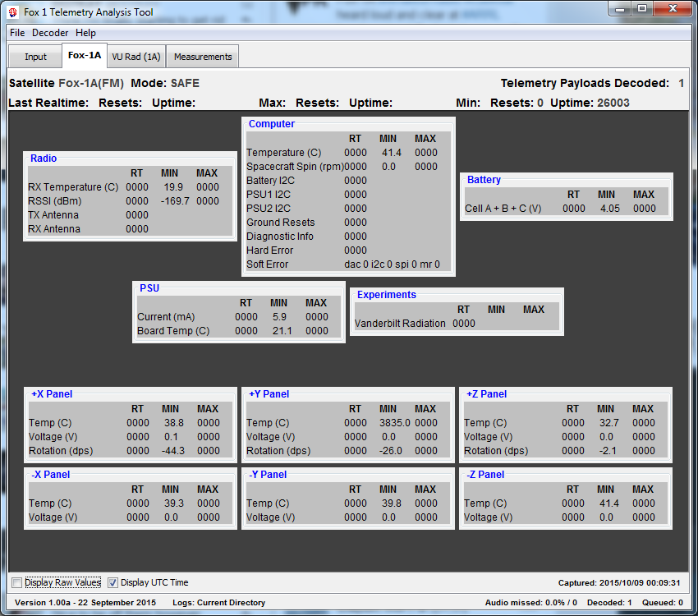Screen dimensions: 698x616
Task: Click +Y Panel Temp value 3835.0
Action: point(394,423)
